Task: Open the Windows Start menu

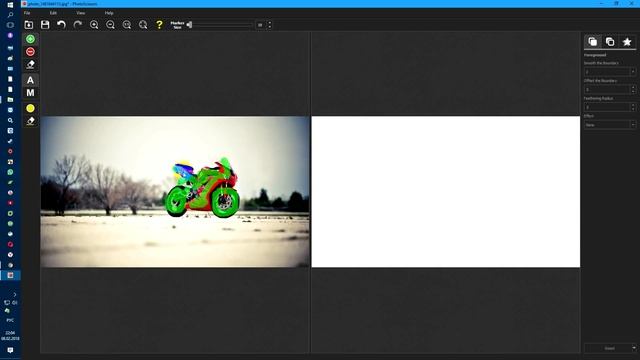Action: pos(10,4)
